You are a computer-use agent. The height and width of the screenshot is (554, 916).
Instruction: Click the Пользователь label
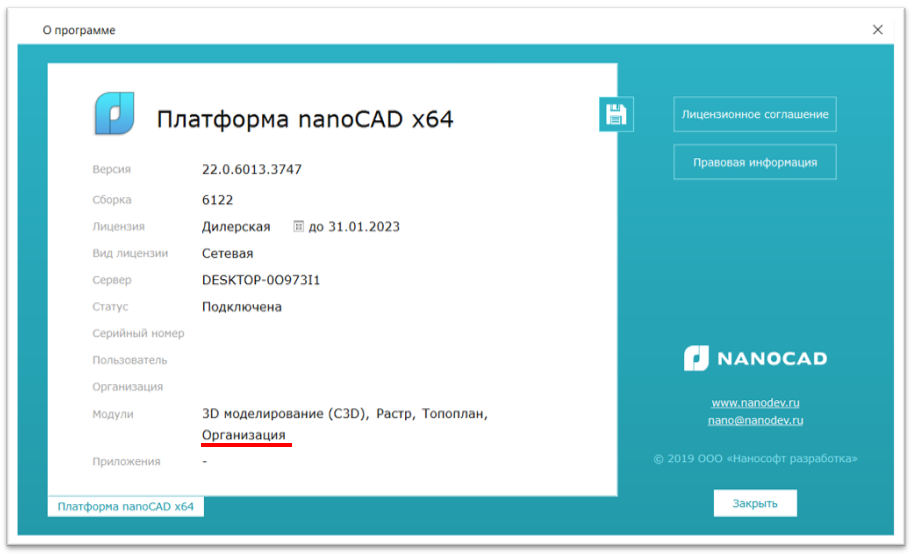click(x=130, y=360)
